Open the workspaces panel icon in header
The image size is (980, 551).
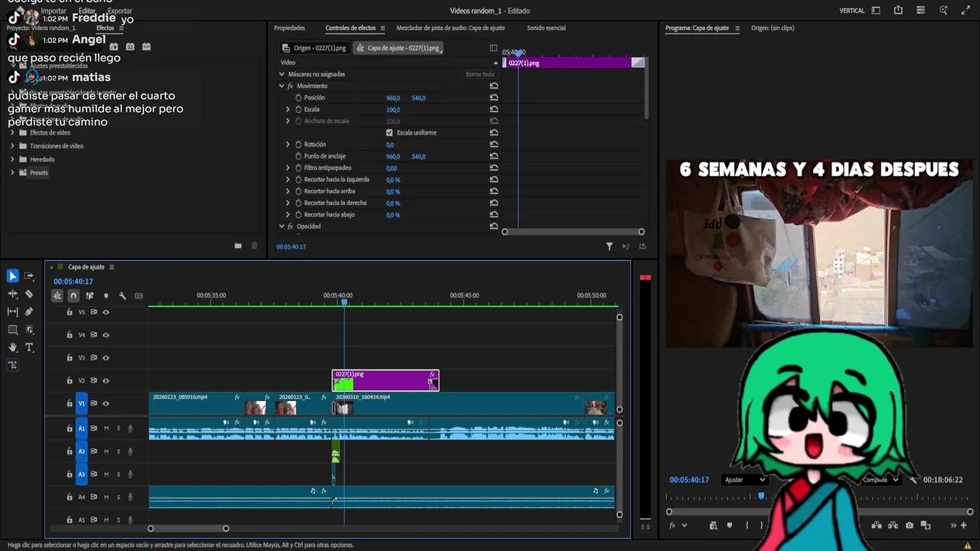pos(876,11)
